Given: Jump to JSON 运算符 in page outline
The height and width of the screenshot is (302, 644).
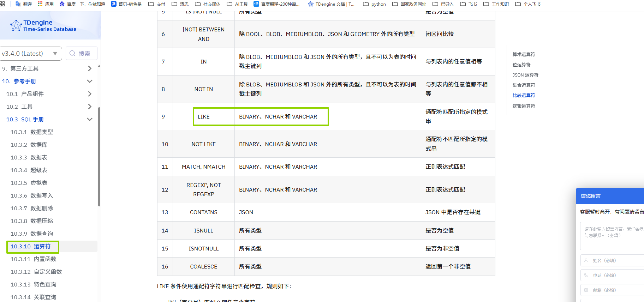Looking at the screenshot, I should (525, 75).
